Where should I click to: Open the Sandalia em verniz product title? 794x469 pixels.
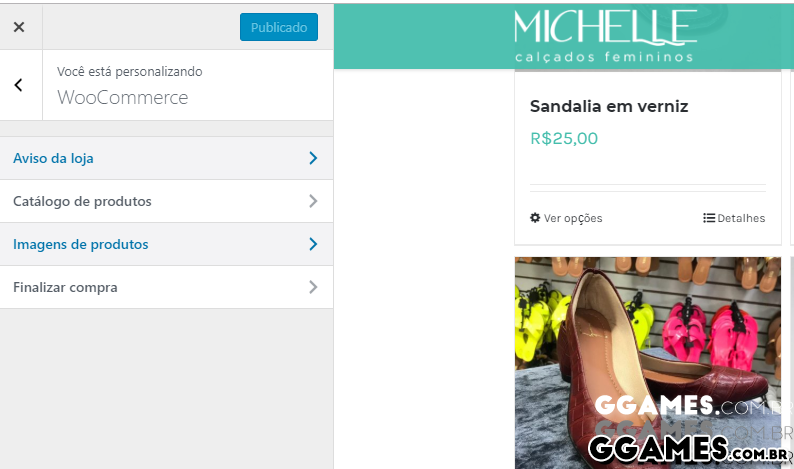coord(609,106)
